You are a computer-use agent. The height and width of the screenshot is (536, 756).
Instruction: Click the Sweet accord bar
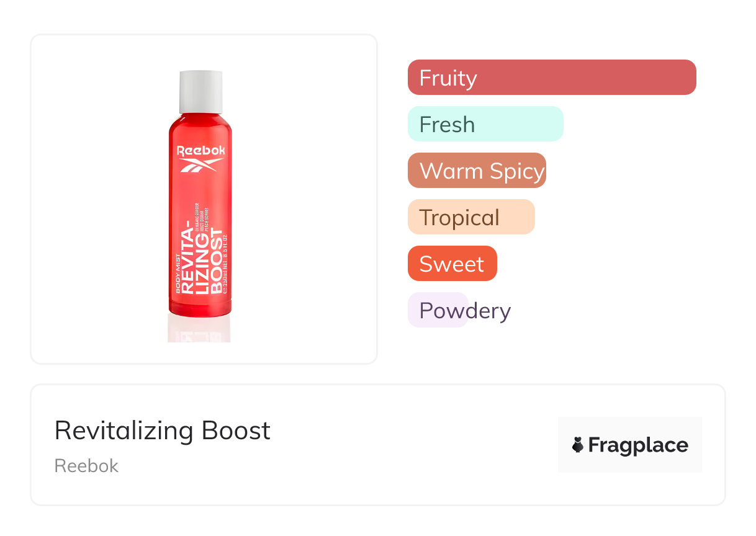coord(452,264)
